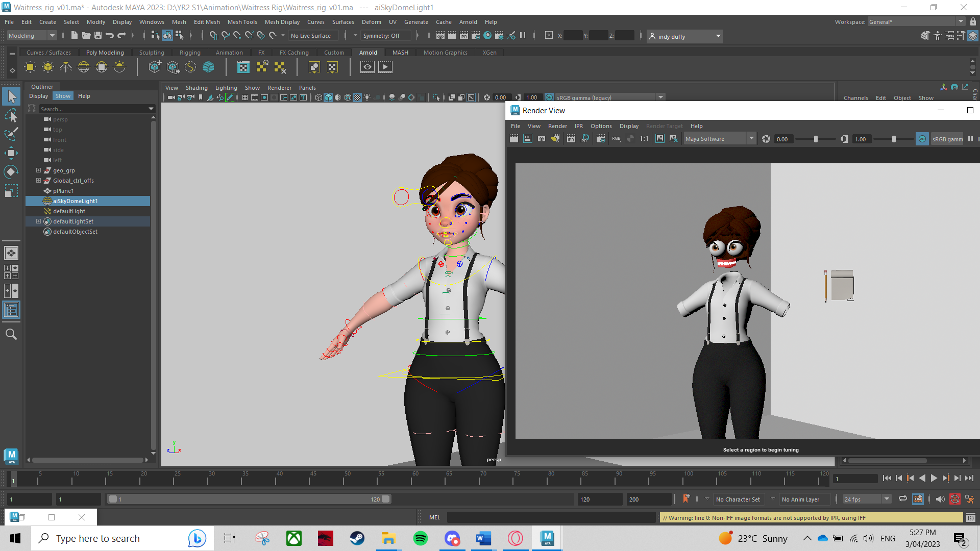Open the Maya Software renderer dropdown
Screen dimensions: 980x551
(719, 138)
